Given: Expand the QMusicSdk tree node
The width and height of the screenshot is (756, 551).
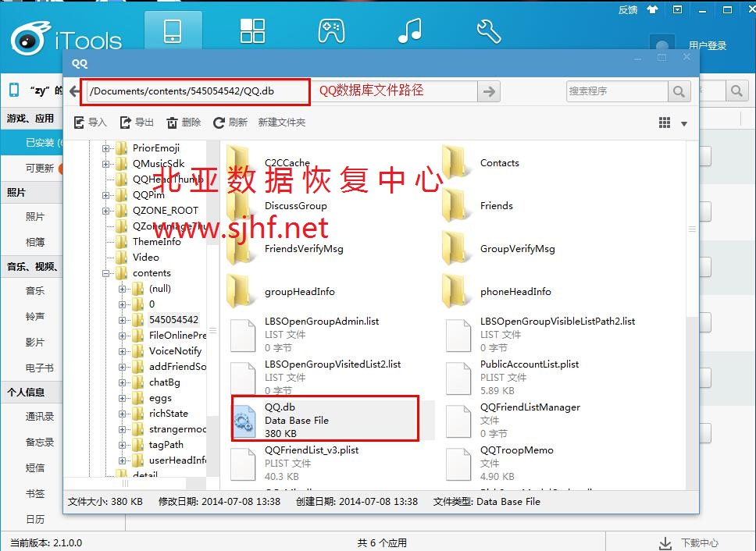Looking at the screenshot, I should [x=105, y=164].
